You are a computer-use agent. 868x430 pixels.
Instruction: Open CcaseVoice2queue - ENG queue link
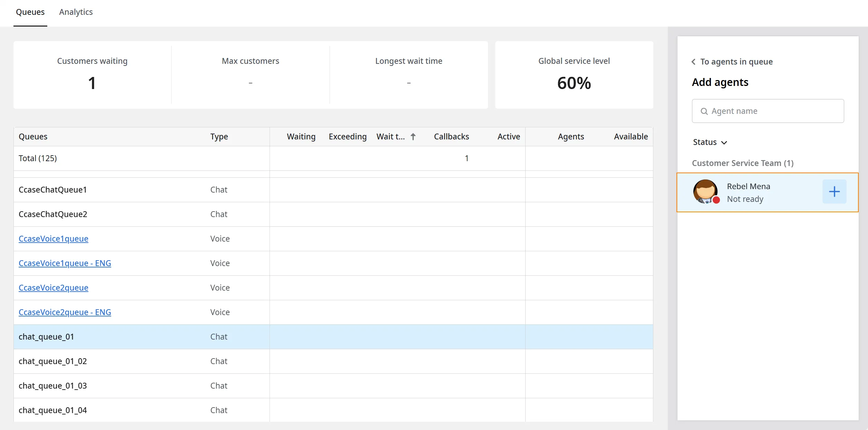(65, 312)
